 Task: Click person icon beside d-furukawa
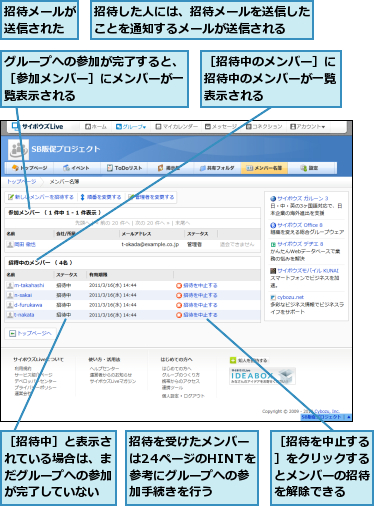(x=10, y=305)
